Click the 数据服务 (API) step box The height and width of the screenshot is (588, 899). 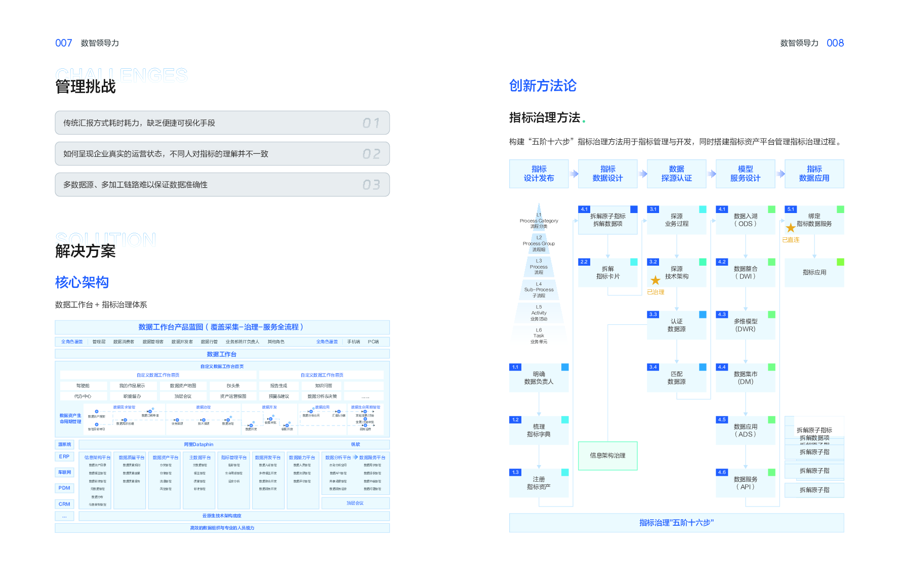coord(746,483)
